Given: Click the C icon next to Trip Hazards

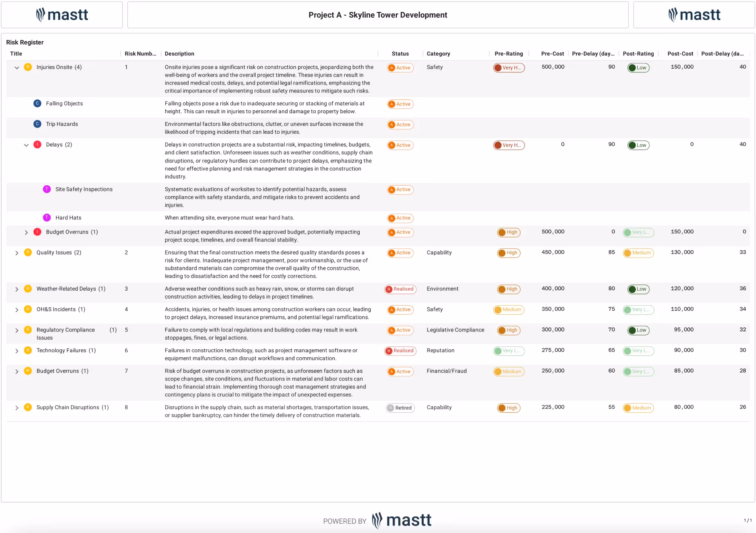Looking at the screenshot, I should 37,124.
